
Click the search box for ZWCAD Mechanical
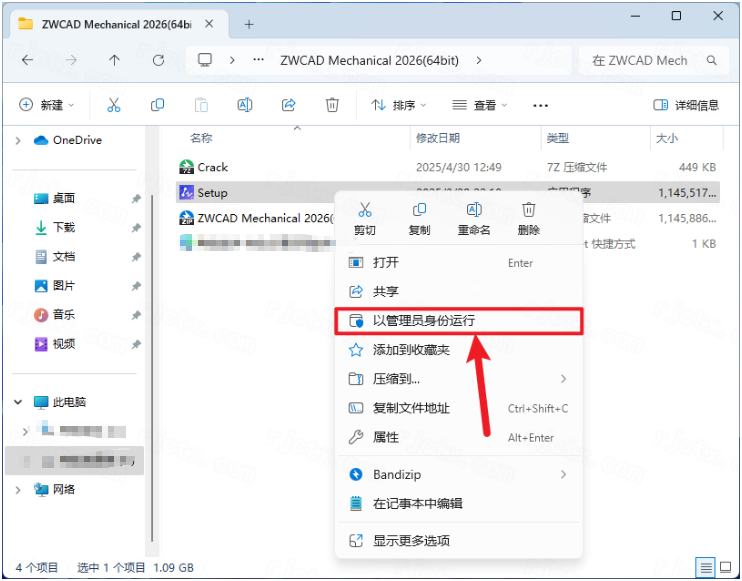(x=649, y=60)
